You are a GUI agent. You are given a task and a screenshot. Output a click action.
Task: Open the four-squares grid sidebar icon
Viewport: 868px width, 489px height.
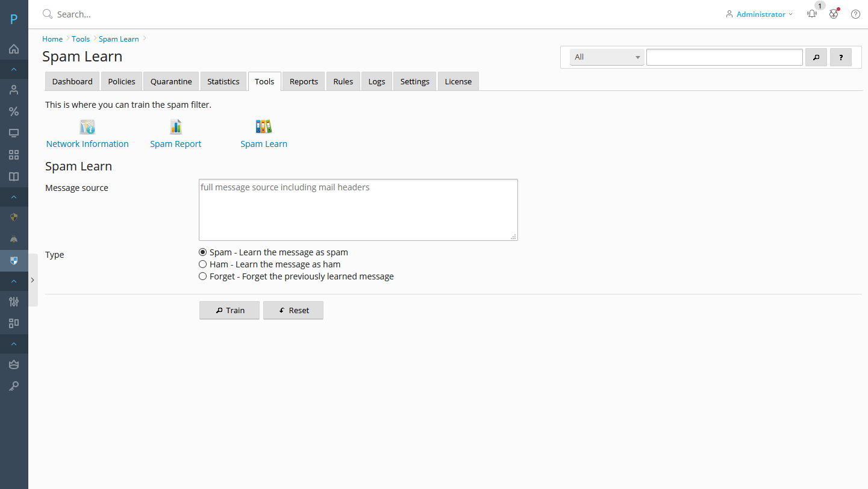click(14, 155)
